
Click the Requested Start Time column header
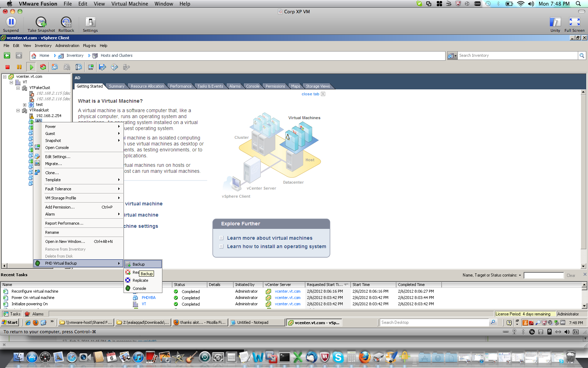(328, 285)
